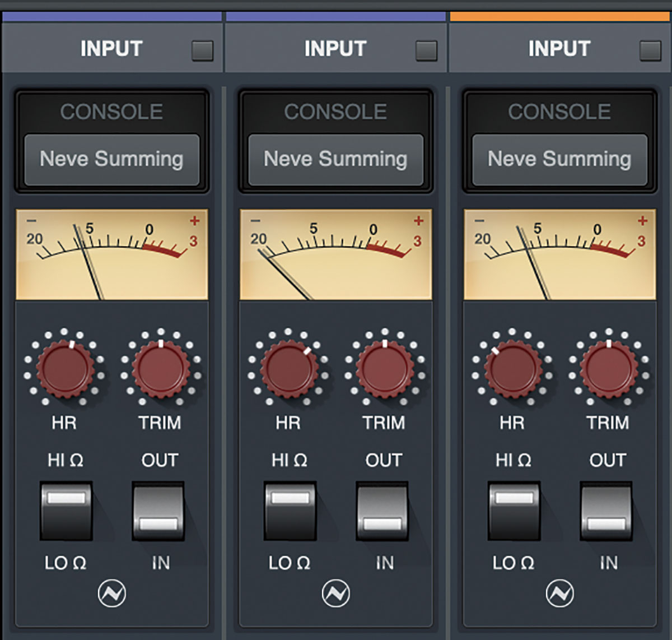Open Neve Summing console selector, middle channel
Screen dimensions: 672x640
[335, 159]
